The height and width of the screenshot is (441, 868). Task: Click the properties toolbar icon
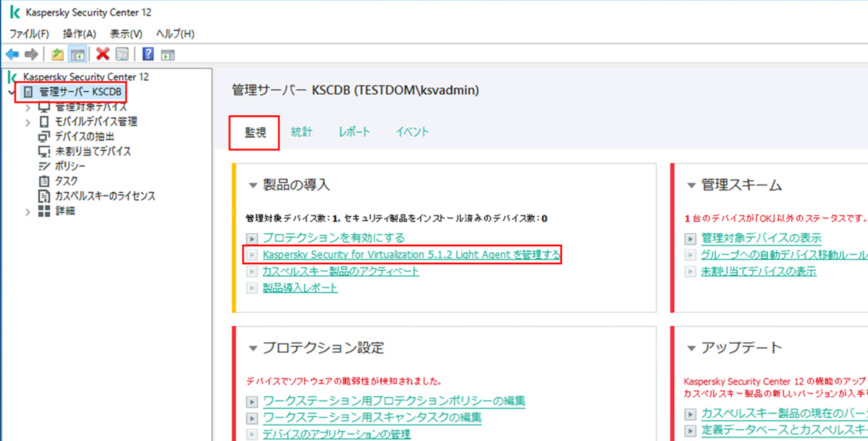tap(122, 54)
